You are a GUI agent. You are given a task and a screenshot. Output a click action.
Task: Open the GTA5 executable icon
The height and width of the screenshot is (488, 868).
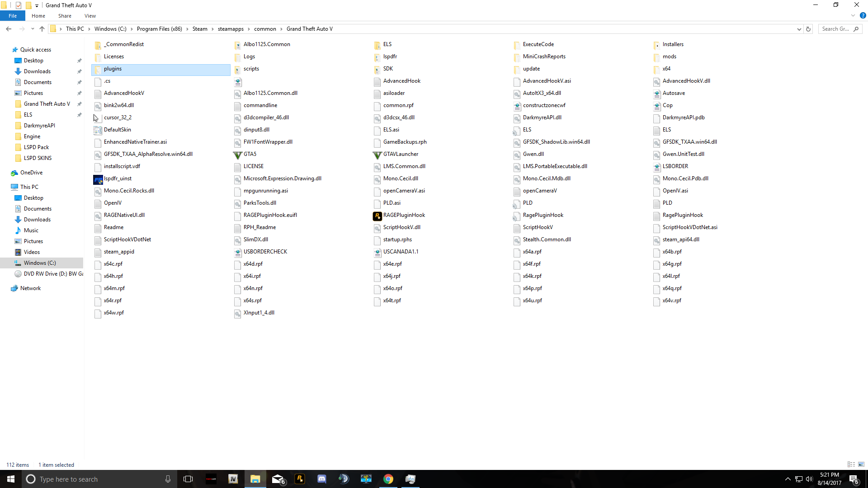(237, 155)
